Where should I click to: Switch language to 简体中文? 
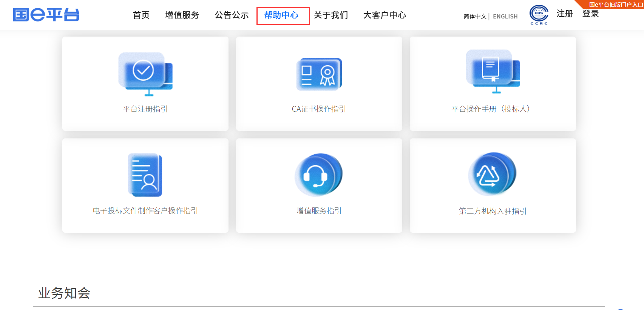pos(475,17)
